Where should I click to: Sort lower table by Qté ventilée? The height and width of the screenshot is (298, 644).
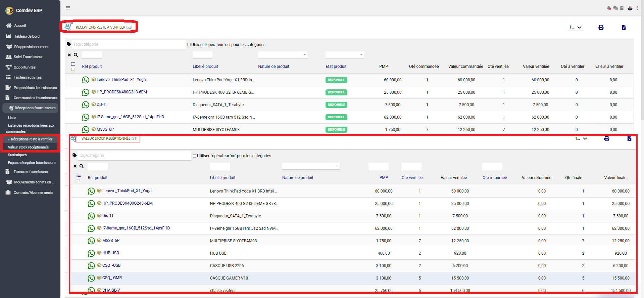(x=412, y=178)
